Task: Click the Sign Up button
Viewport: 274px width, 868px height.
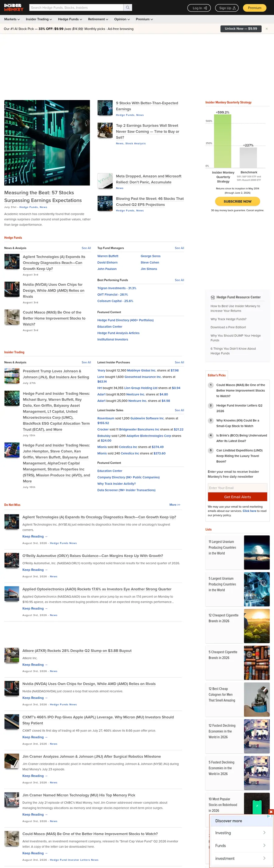Action: pos(227,8)
